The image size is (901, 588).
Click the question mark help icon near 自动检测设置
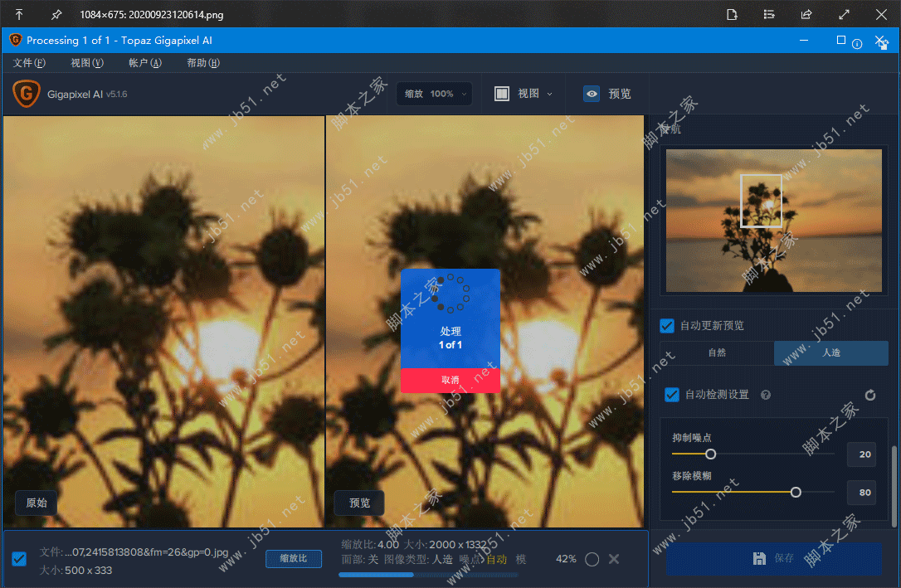pos(766,395)
